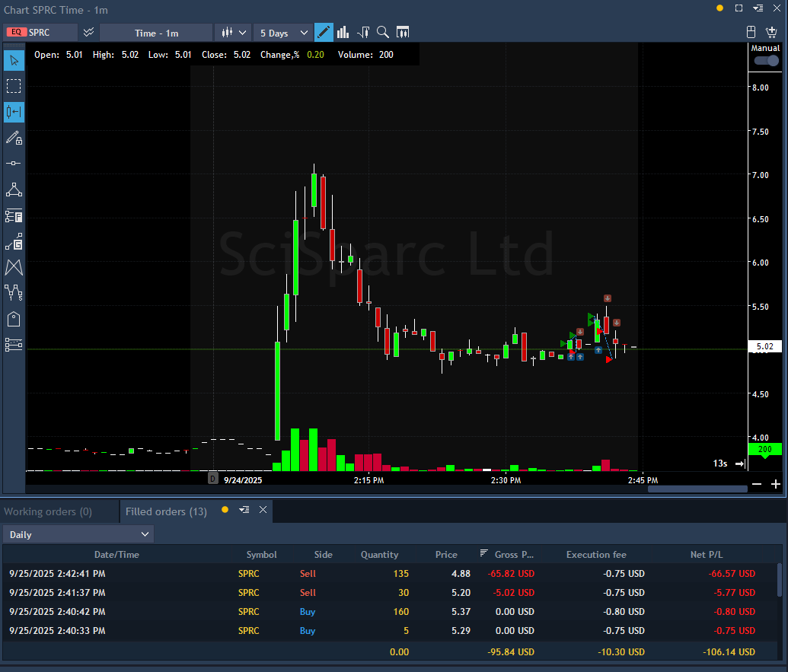Click the 5.02 current price label
Screen dimensions: 788x672
[765, 346]
